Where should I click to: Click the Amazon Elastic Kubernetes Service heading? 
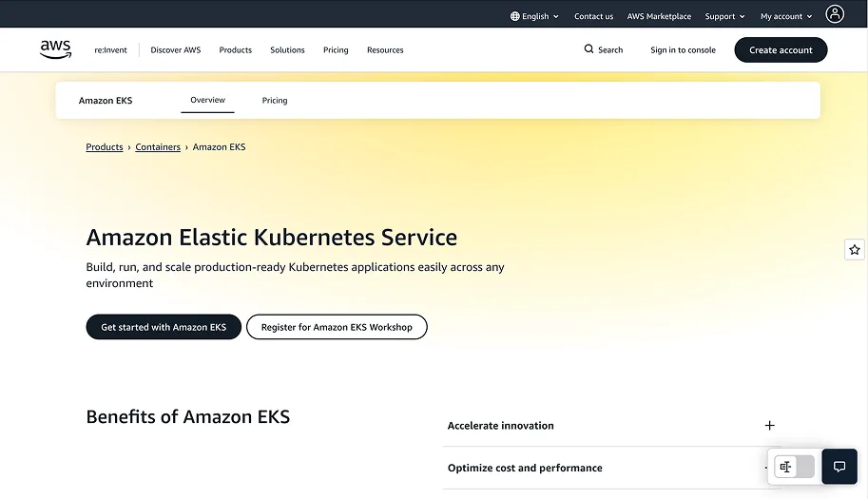coord(271,238)
